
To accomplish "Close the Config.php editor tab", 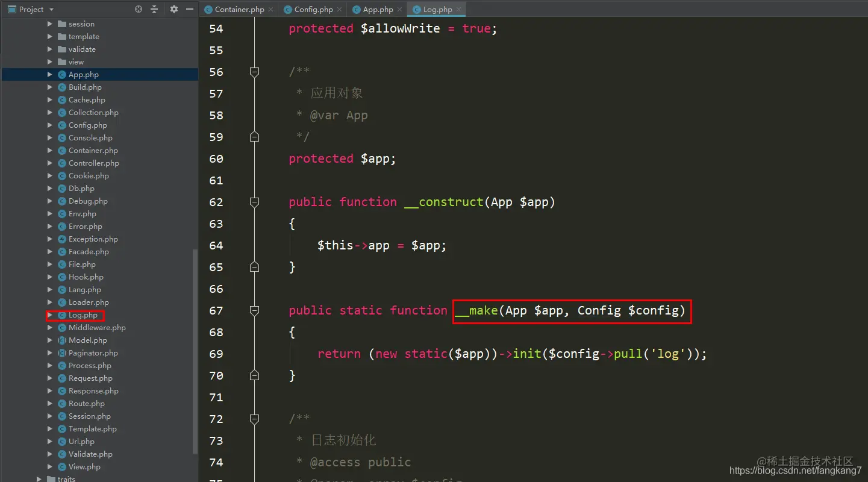I will (339, 10).
